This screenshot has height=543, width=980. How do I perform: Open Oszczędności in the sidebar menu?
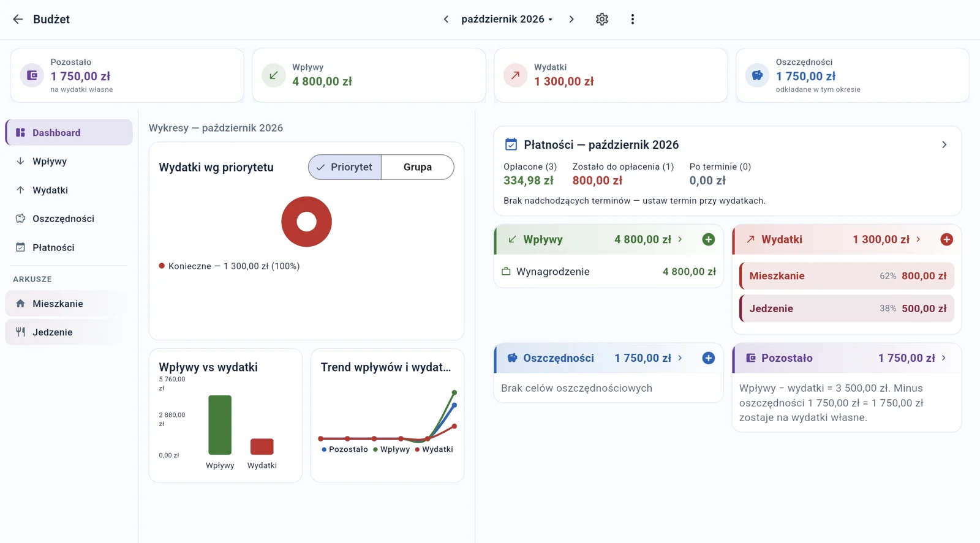click(x=69, y=219)
